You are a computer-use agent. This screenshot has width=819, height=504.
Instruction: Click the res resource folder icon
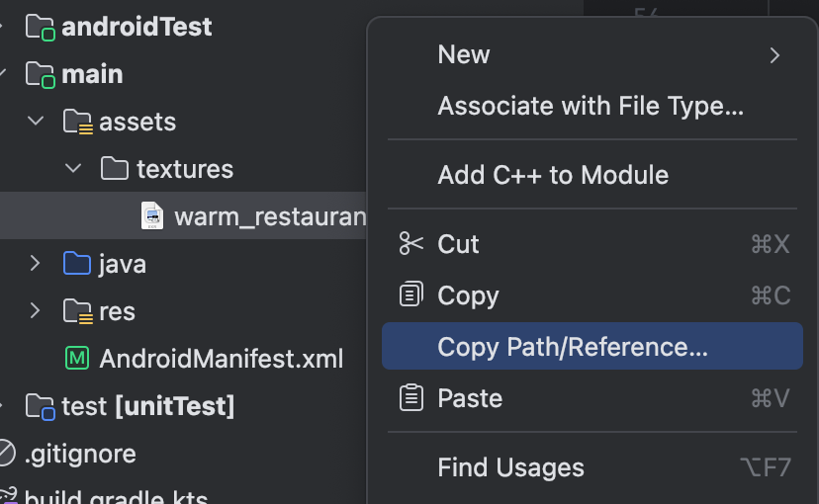[x=78, y=311]
